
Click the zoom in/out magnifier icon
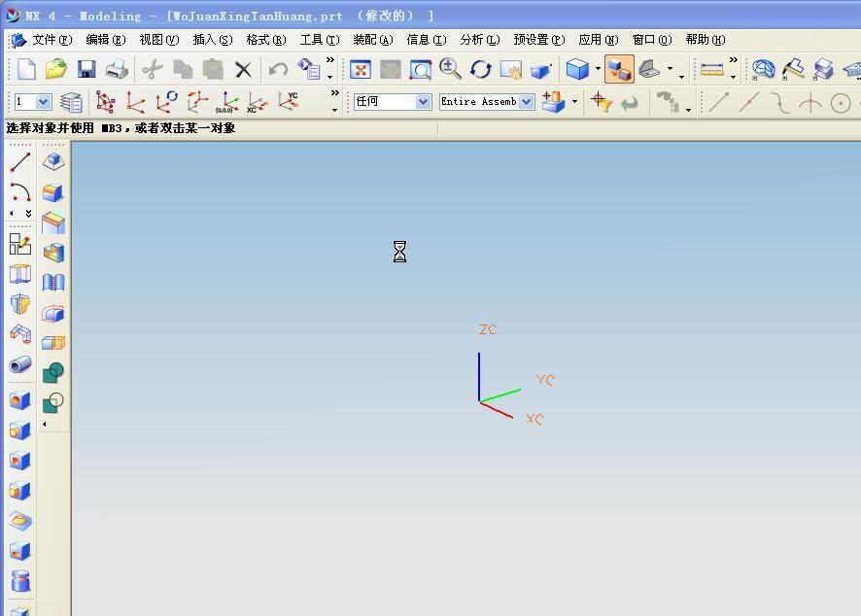[x=450, y=69]
